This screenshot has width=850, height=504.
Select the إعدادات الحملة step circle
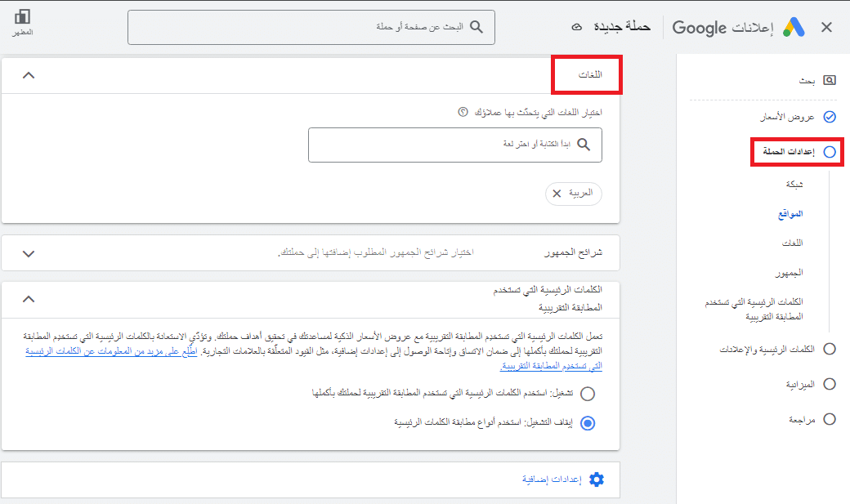[830, 152]
